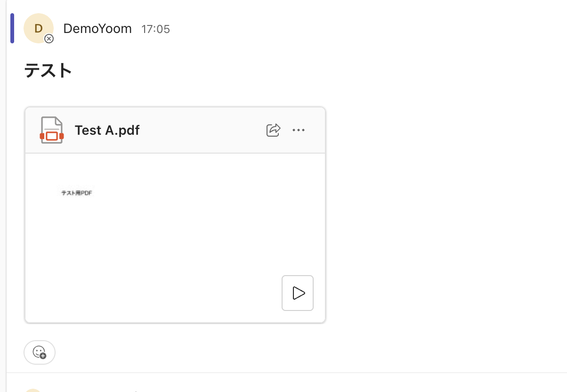Click the presence status badge on avatar

tap(49, 39)
